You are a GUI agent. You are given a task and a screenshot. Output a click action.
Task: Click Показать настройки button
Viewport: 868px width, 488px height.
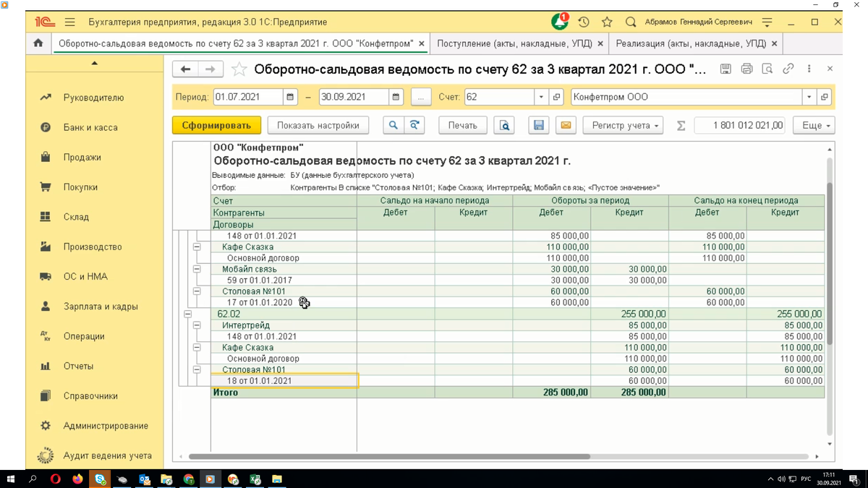point(318,125)
